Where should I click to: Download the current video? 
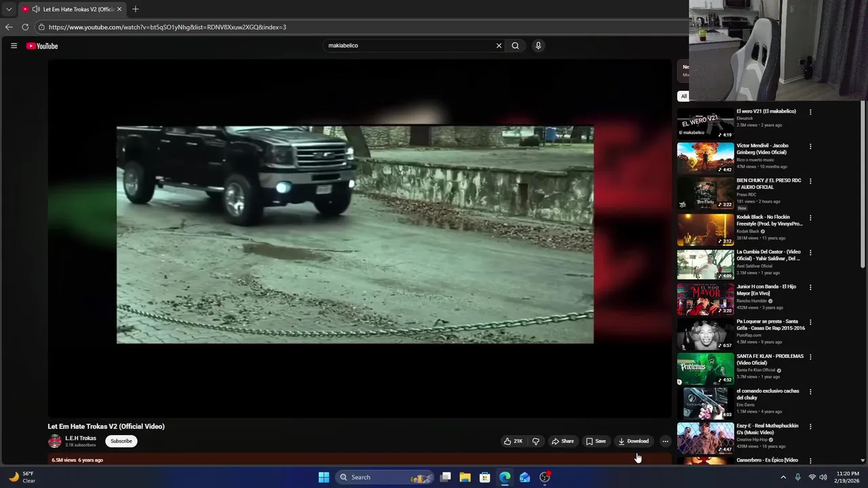633,441
